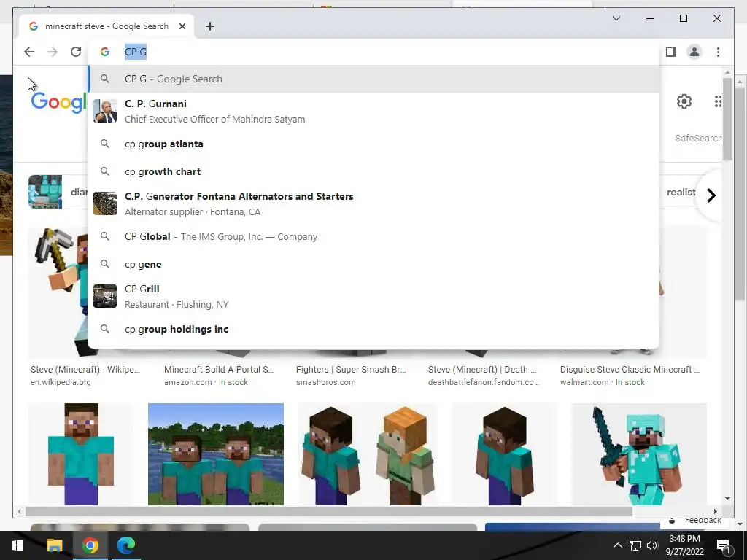The image size is (747, 560).
Task: Select suggestion 'cp group atlanta'
Action: pyautogui.click(x=374, y=144)
